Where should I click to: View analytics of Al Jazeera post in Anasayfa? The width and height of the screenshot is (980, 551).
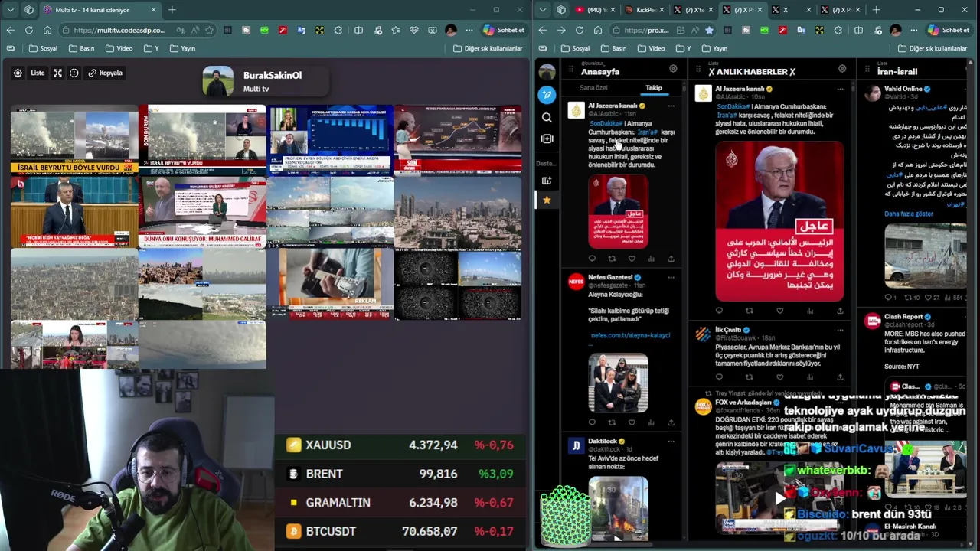(x=652, y=259)
